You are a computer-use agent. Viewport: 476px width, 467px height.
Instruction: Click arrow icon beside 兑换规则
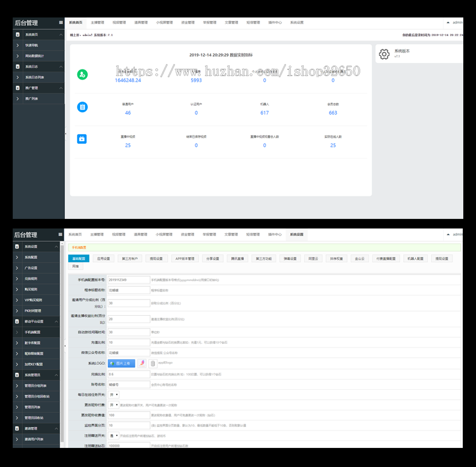pos(17,279)
